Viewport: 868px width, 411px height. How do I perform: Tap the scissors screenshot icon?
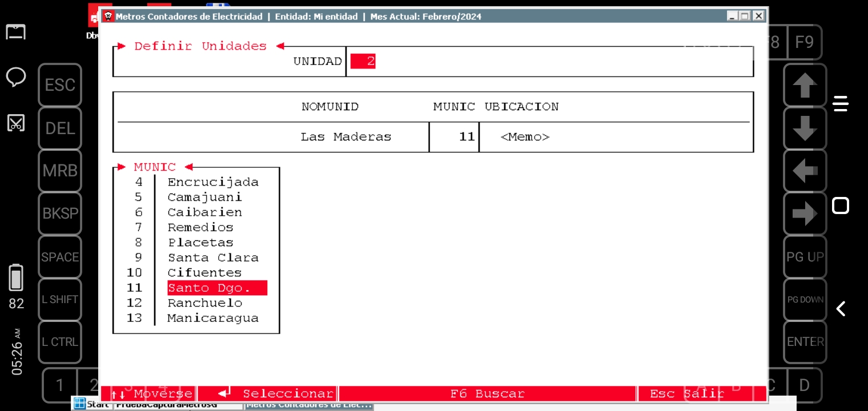(x=16, y=122)
